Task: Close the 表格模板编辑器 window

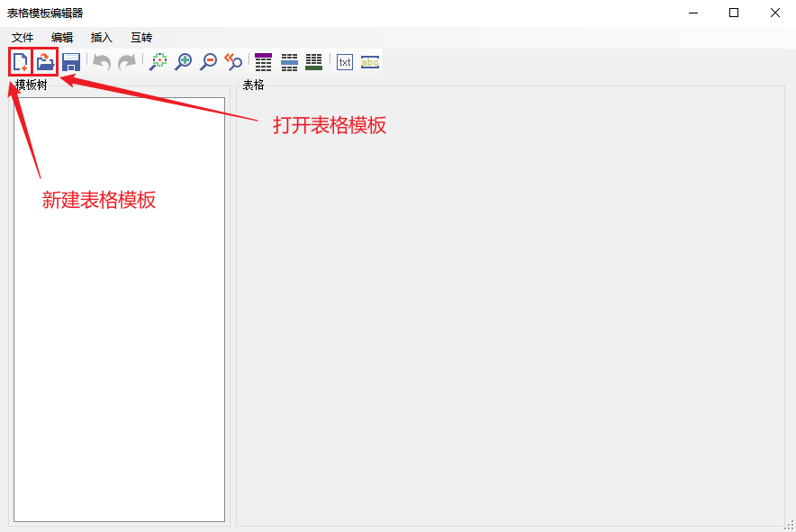Action: 774,13
